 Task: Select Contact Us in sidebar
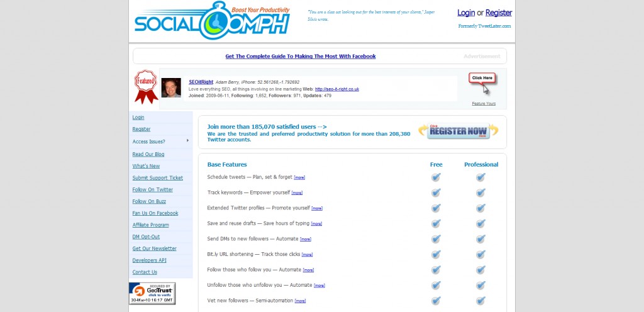pyautogui.click(x=145, y=272)
